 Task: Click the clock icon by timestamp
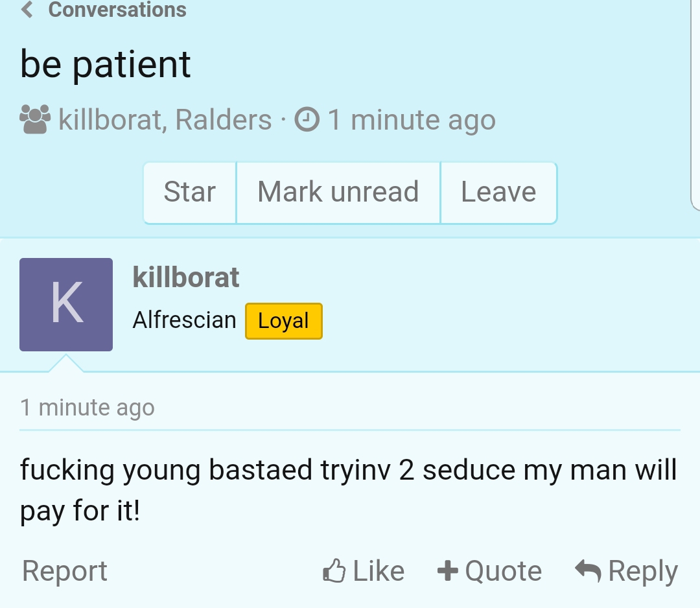[x=307, y=120]
